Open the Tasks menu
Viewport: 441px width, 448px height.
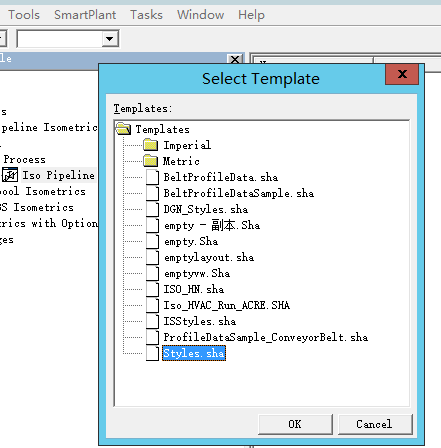(x=146, y=15)
